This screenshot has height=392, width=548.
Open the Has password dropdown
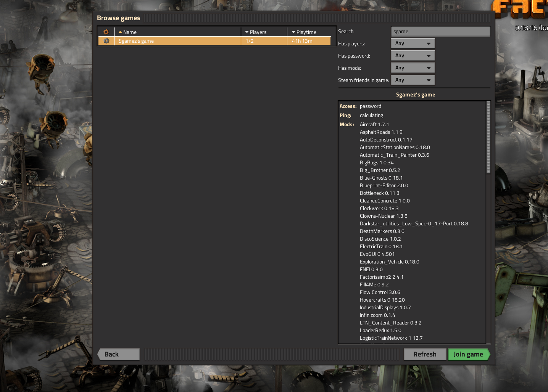click(x=413, y=56)
